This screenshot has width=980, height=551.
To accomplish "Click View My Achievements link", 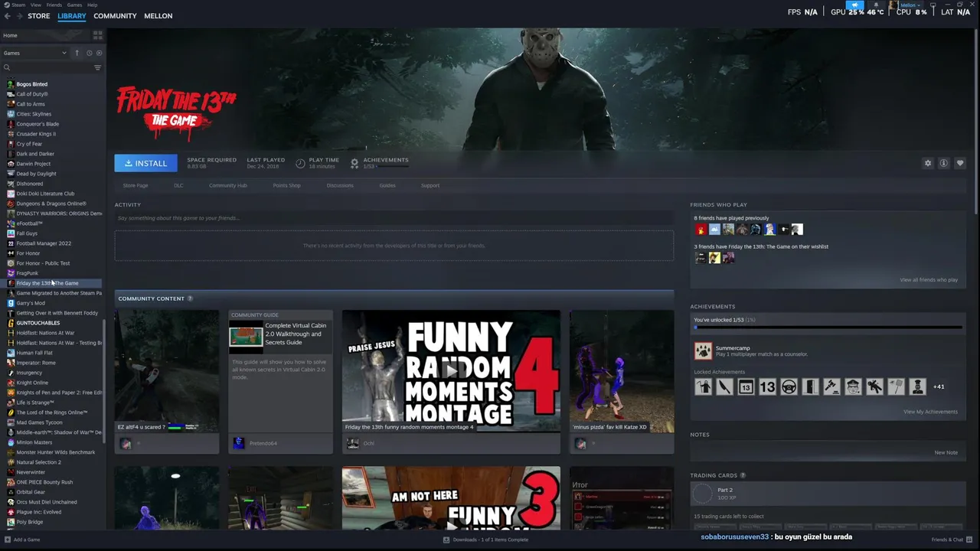I will point(930,412).
